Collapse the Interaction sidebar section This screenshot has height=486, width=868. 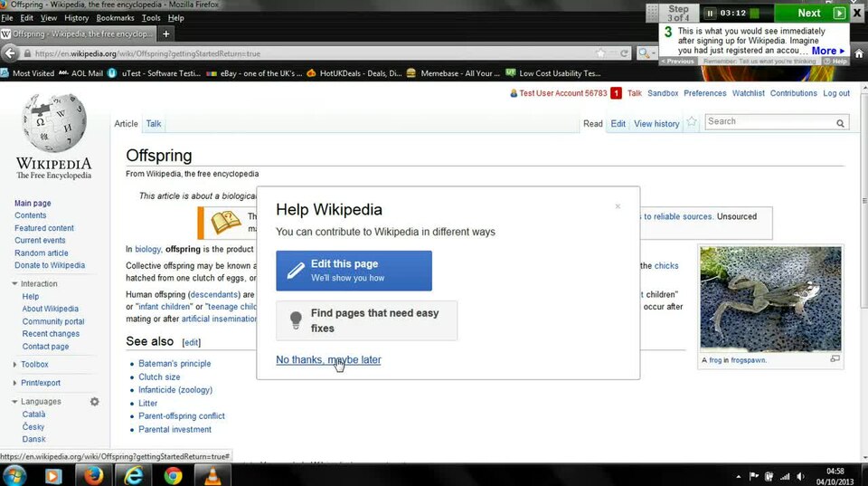(x=14, y=284)
